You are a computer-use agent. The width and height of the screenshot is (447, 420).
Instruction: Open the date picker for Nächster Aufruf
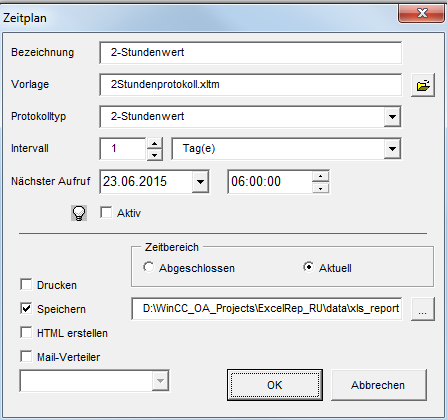200,182
